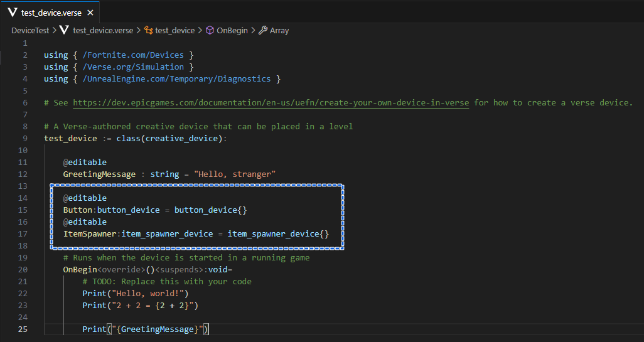The height and width of the screenshot is (342, 644).
Task: Click the Verse file icon in the breadcrumb
Action: [64, 30]
